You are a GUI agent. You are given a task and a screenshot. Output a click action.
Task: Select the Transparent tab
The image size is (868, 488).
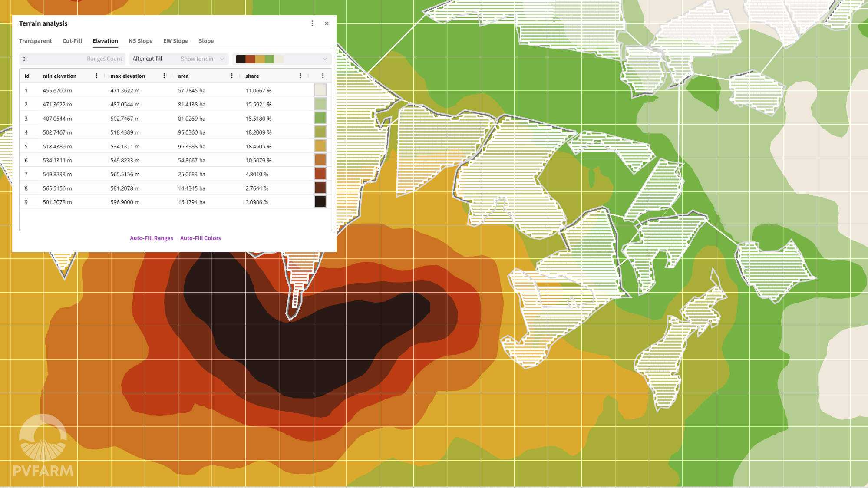35,41
